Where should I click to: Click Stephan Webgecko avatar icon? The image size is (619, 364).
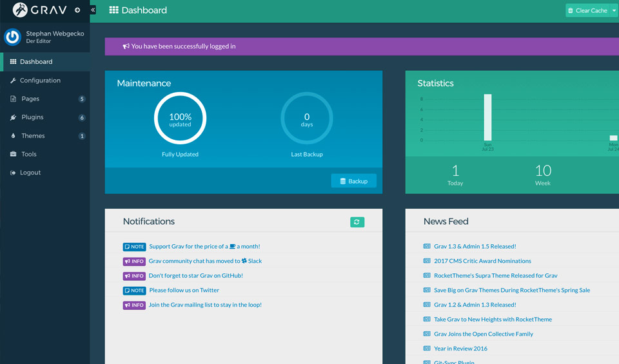tap(12, 37)
